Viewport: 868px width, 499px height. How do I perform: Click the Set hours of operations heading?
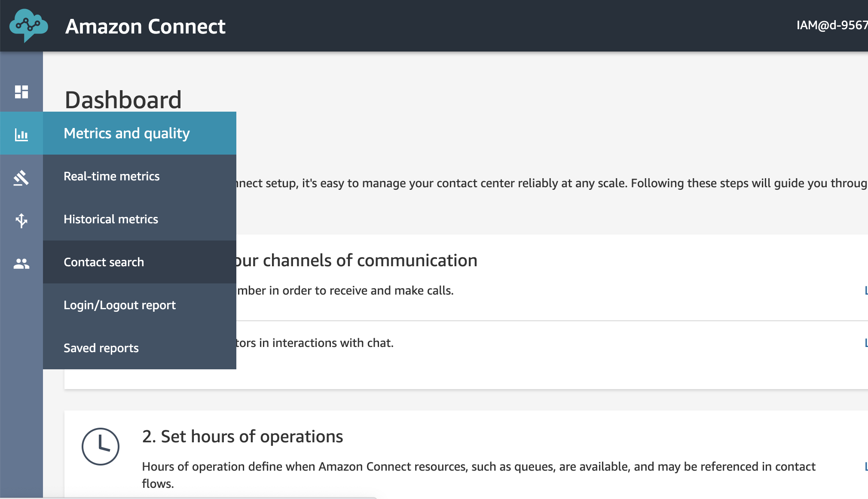pos(242,436)
